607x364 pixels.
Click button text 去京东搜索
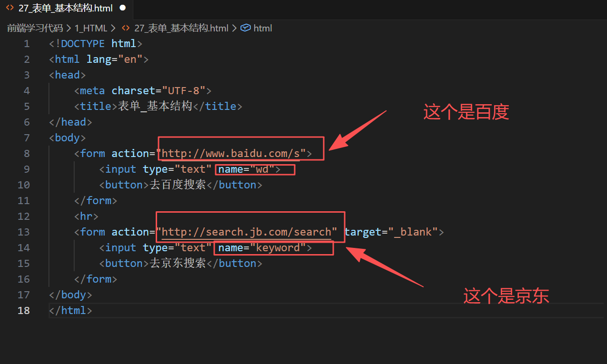pos(178,264)
